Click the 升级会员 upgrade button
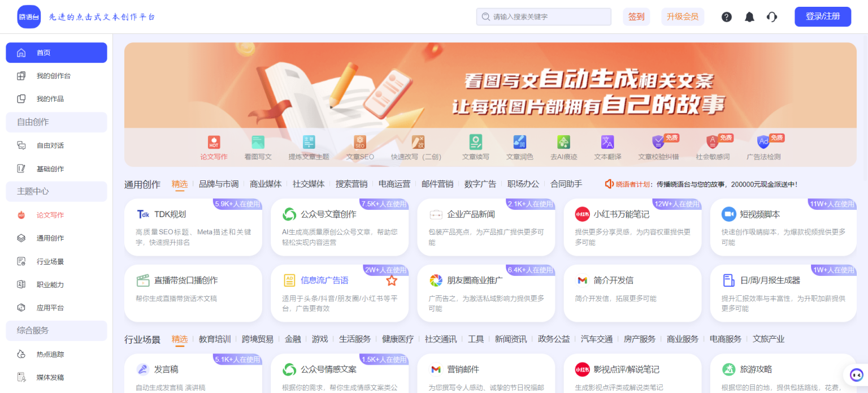Viewport: 868px width, 393px height. 682,17
